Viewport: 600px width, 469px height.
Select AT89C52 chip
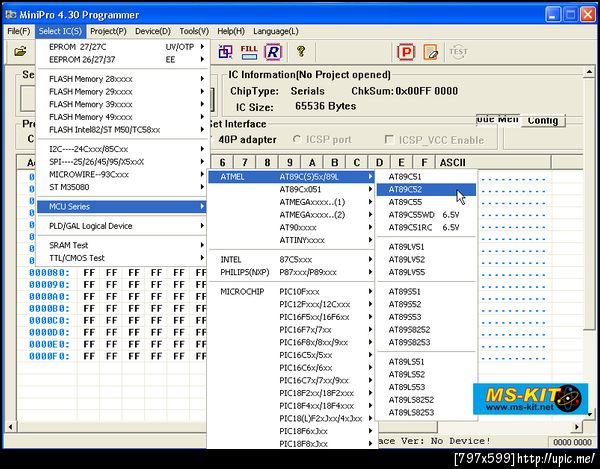pyautogui.click(x=426, y=189)
